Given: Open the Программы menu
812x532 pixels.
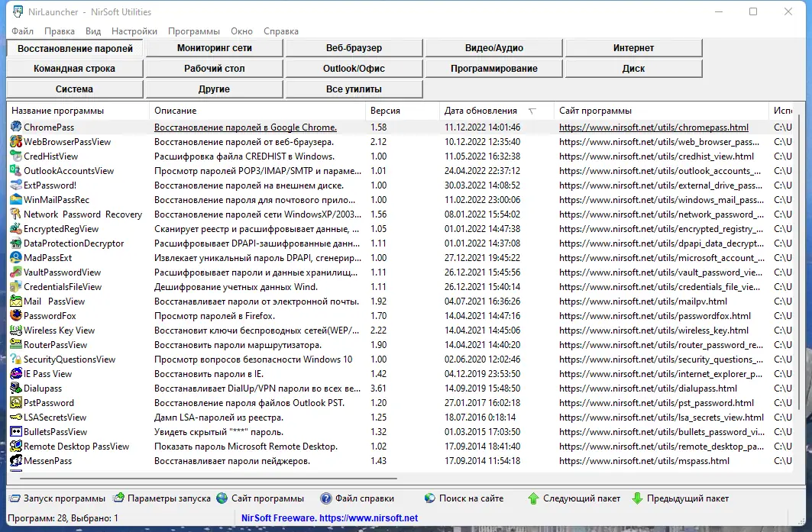Looking at the screenshot, I should coord(194,31).
